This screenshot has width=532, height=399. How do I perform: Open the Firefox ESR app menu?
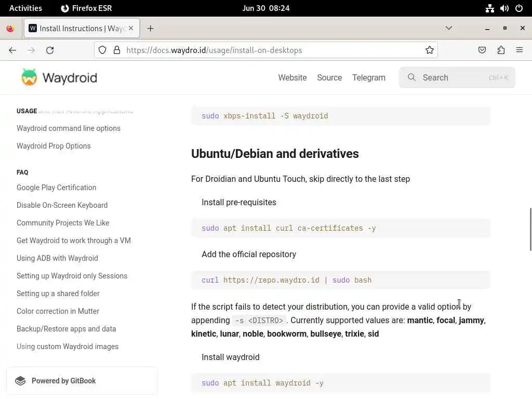point(86,8)
